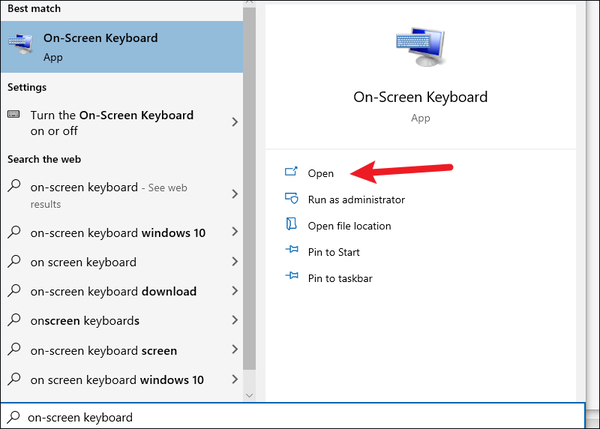Expand the 'on-screen keyboard windows 10' suggestion arrow
The image size is (600, 429).
[x=235, y=232]
